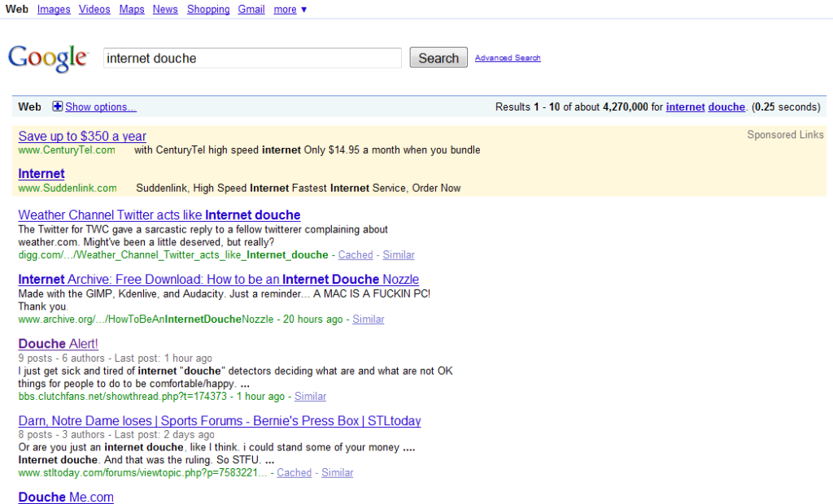
Task: Open the 'Douche Alert!' result
Action: click(58, 344)
